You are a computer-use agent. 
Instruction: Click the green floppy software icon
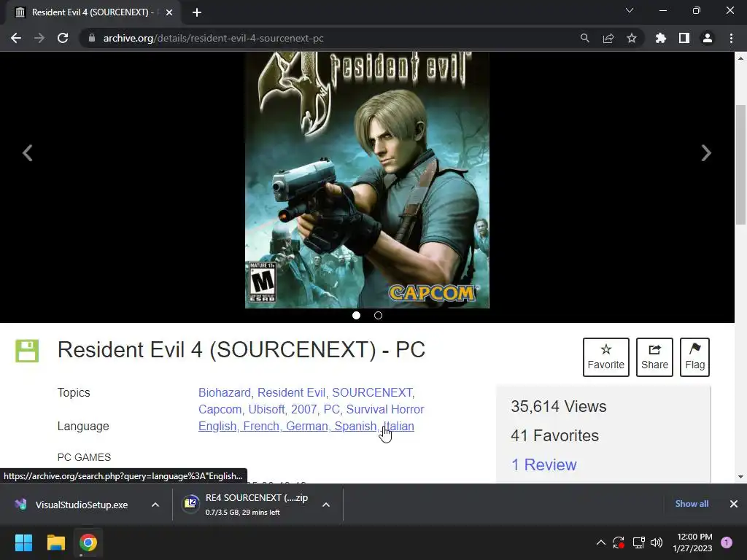27,351
